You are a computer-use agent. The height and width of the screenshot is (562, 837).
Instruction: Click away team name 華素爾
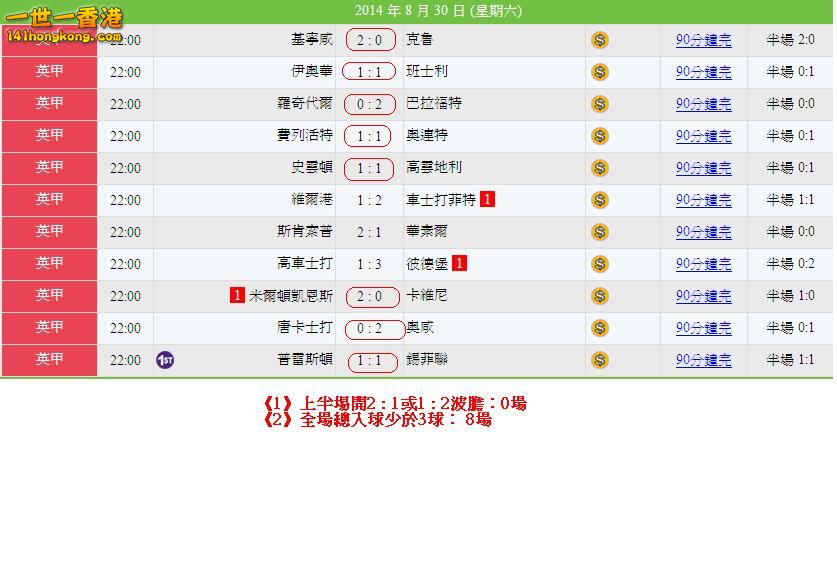click(x=427, y=232)
